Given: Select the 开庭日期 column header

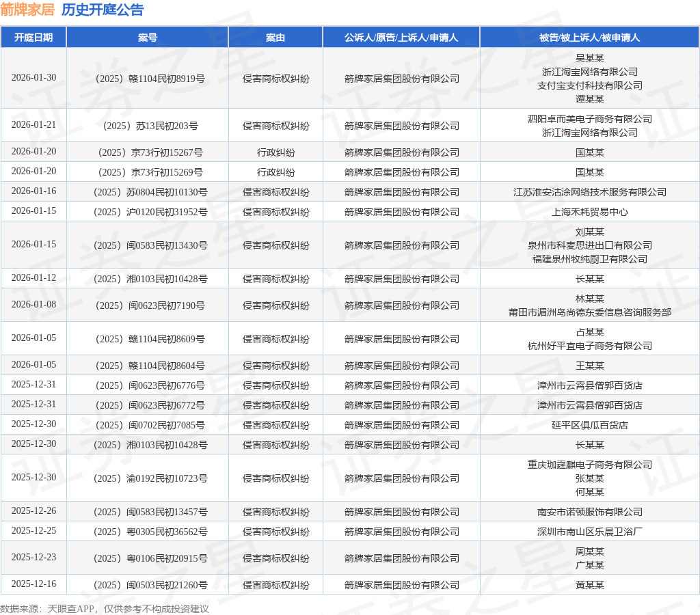Looking at the screenshot, I should pyautogui.click(x=33, y=38).
